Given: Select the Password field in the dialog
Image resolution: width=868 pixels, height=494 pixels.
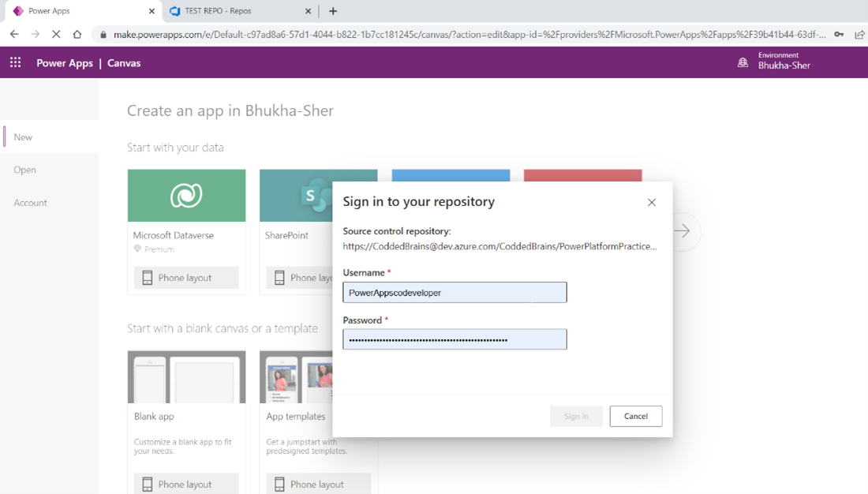Looking at the screenshot, I should 455,339.
